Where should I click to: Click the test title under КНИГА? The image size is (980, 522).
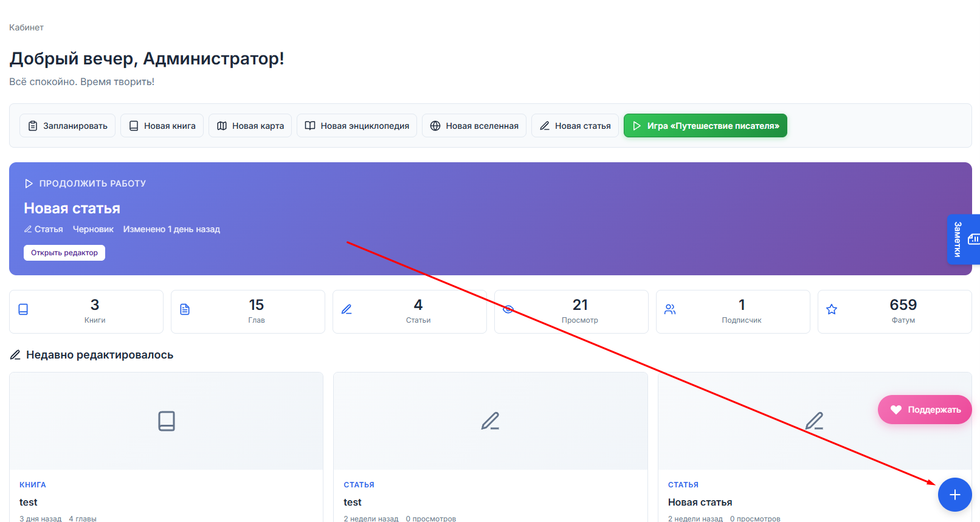coord(28,503)
